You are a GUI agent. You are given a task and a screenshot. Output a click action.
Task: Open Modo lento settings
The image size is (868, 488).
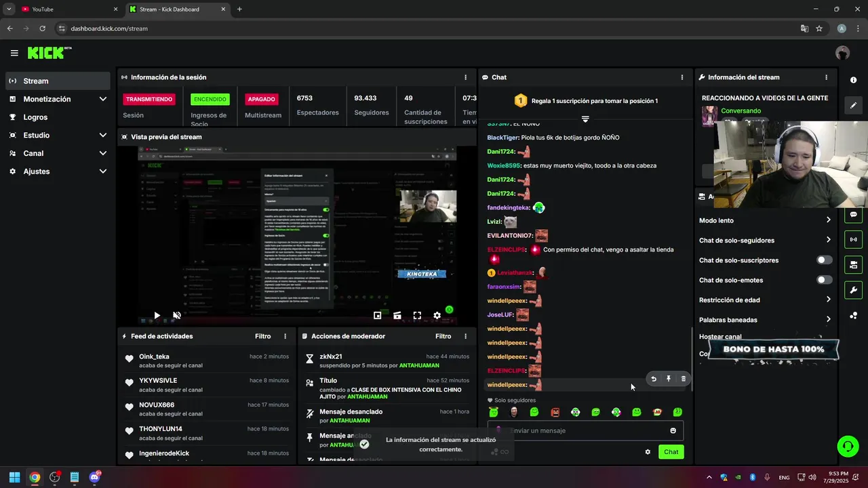point(765,220)
